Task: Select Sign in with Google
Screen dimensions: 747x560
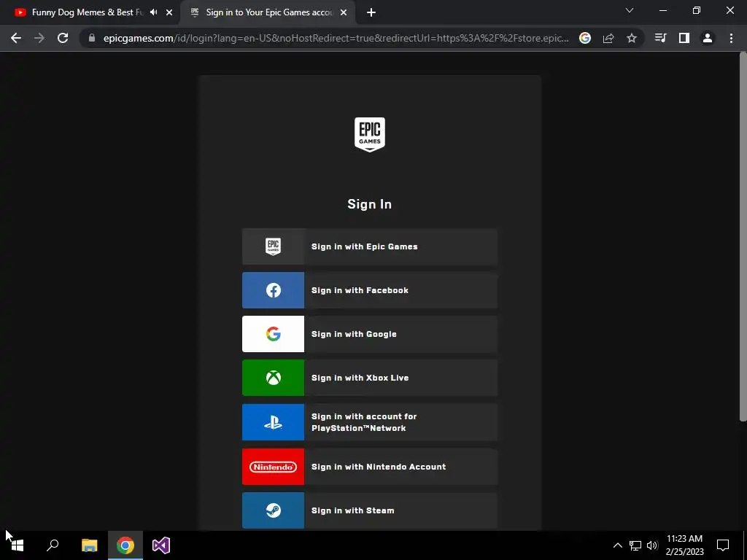Action: pyautogui.click(x=370, y=334)
